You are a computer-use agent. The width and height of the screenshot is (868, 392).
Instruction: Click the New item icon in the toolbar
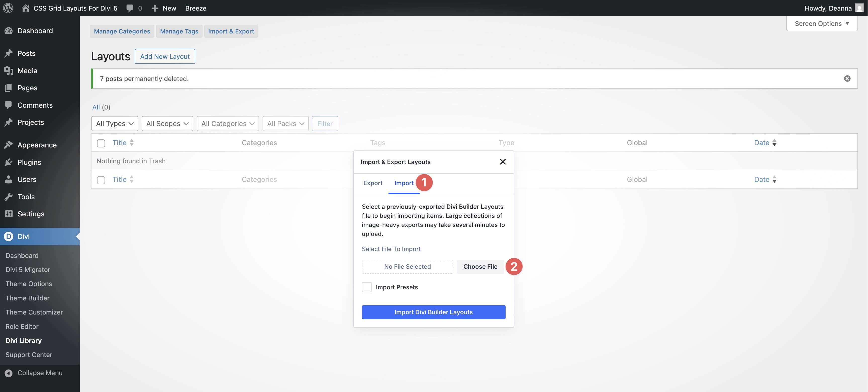pos(154,8)
